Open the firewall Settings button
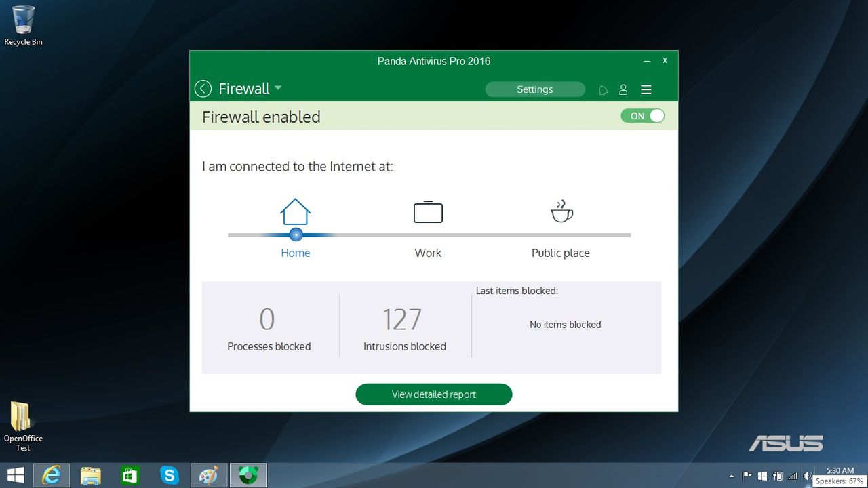 click(x=535, y=89)
